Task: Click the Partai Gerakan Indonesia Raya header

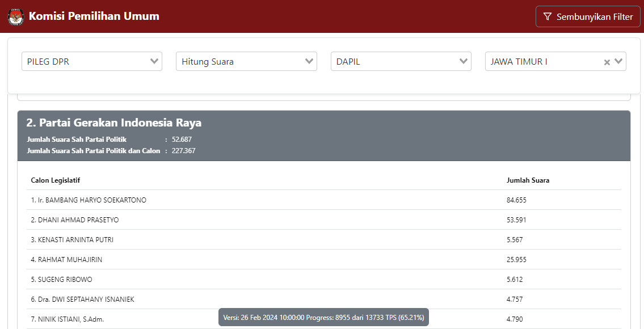Action: click(x=113, y=123)
